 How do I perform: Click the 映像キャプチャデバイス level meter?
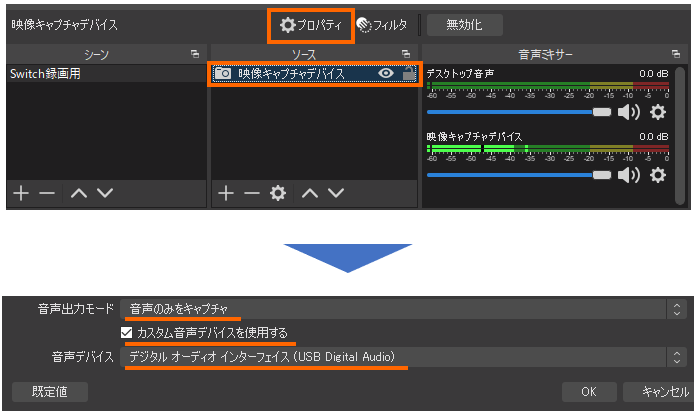(x=548, y=149)
